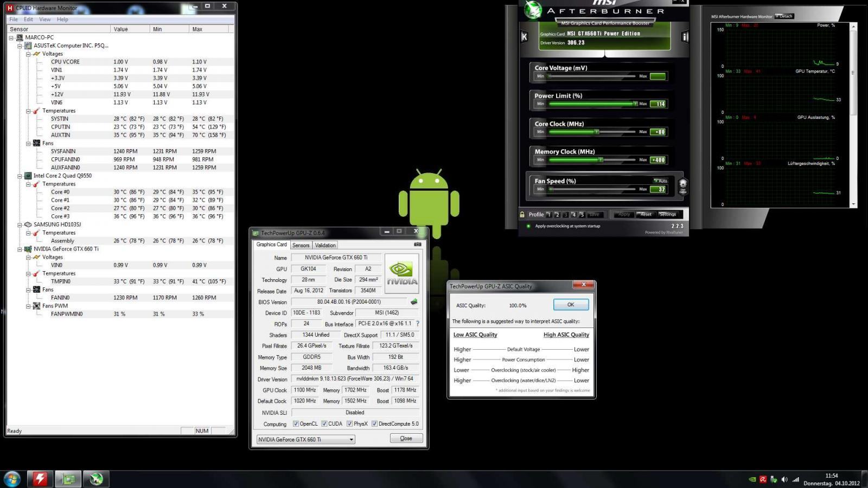Image resolution: width=868 pixels, height=488 pixels.
Task: Select Afterburner profile slot 1
Action: [548, 214]
